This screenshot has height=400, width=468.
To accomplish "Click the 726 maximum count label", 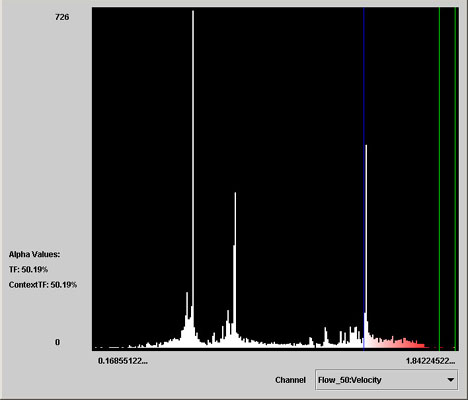I will tap(62, 17).
